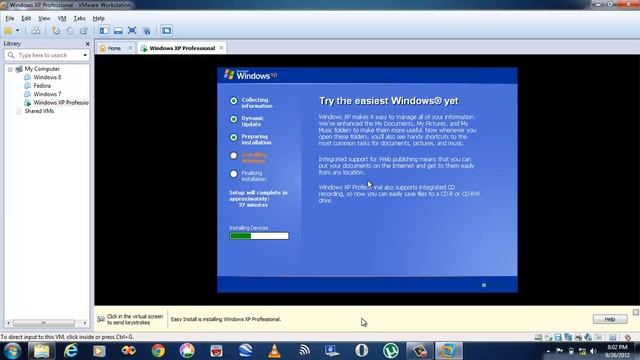Open the Windows Start menu
The image size is (640, 360).
pyautogui.click(x=12, y=351)
